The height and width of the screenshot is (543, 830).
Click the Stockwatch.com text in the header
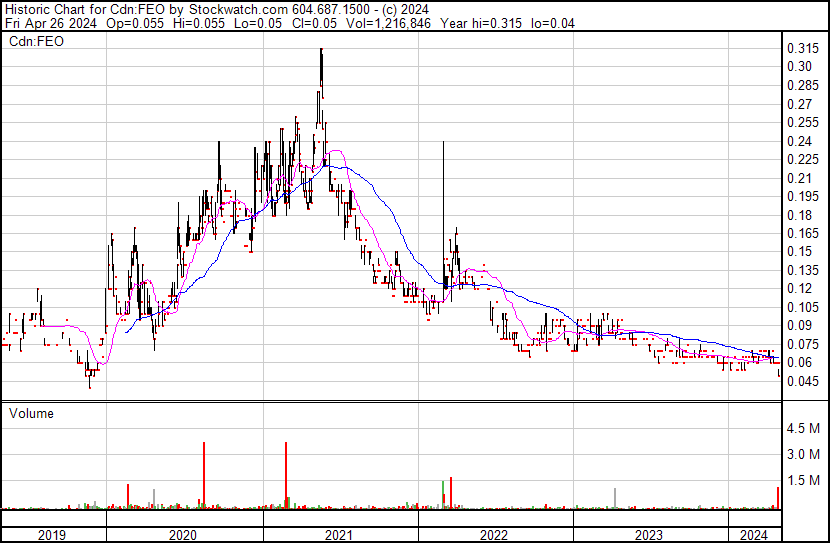tap(239, 9)
